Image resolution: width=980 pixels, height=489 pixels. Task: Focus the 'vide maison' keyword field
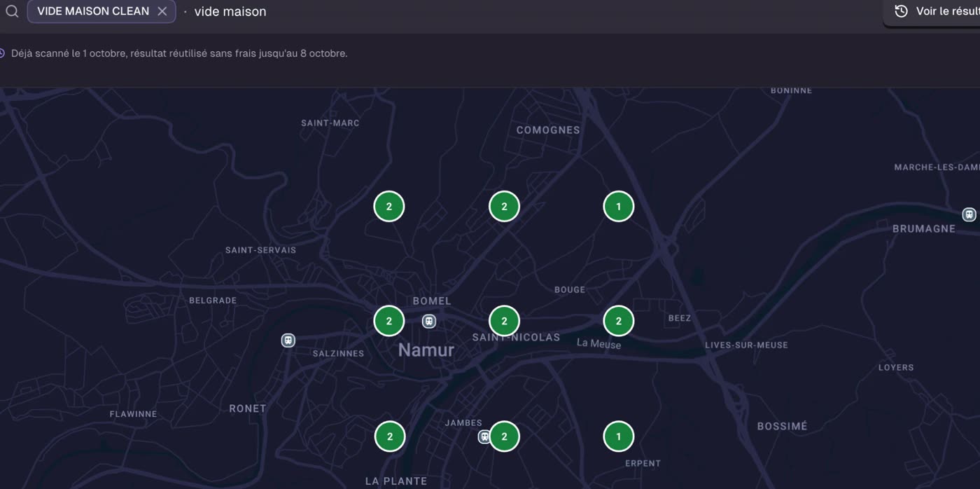(230, 12)
